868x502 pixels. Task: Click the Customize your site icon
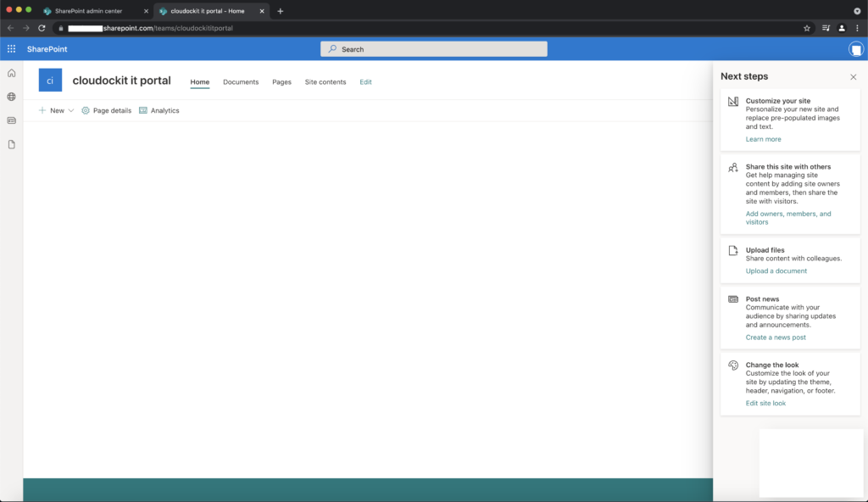pos(733,102)
